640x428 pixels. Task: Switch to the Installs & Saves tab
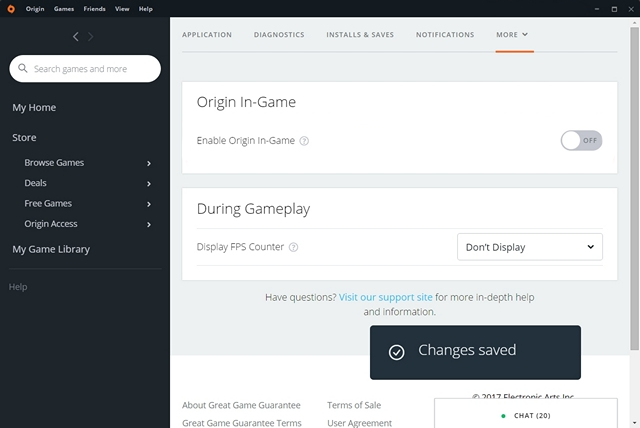coord(360,35)
